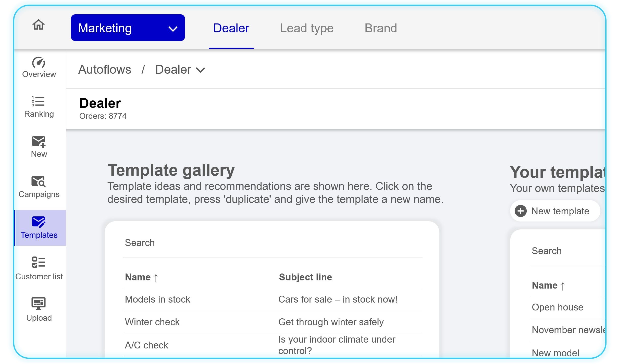618x364 pixels.
Task: Open the Open house template
Action: click(x=558, y=307)
